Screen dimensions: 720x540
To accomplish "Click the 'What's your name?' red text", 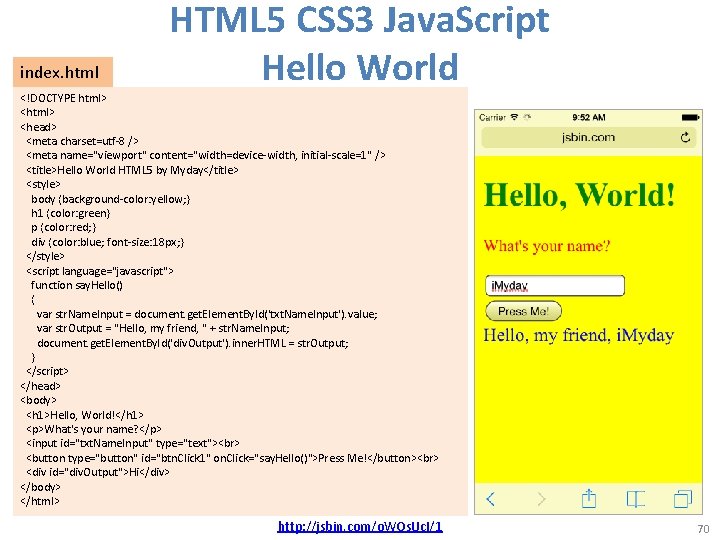I will pyautogui.click(x=546, y=246).
